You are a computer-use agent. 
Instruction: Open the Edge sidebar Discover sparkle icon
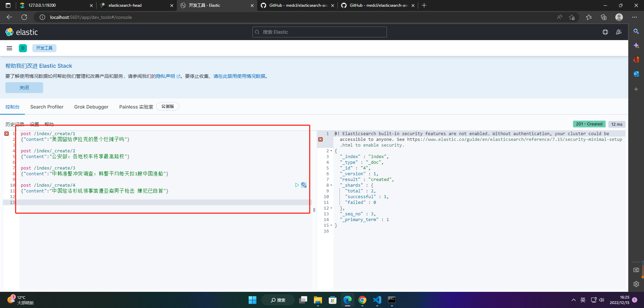point(636,45)
